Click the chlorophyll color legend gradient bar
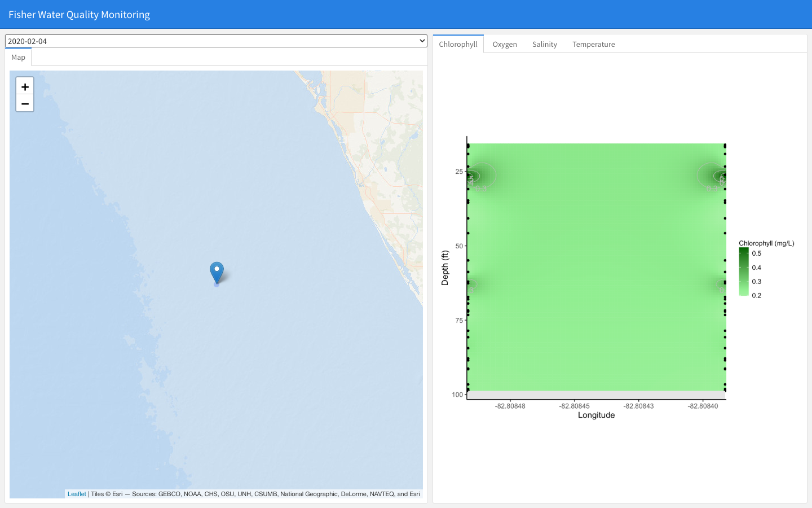 (744, 271)
